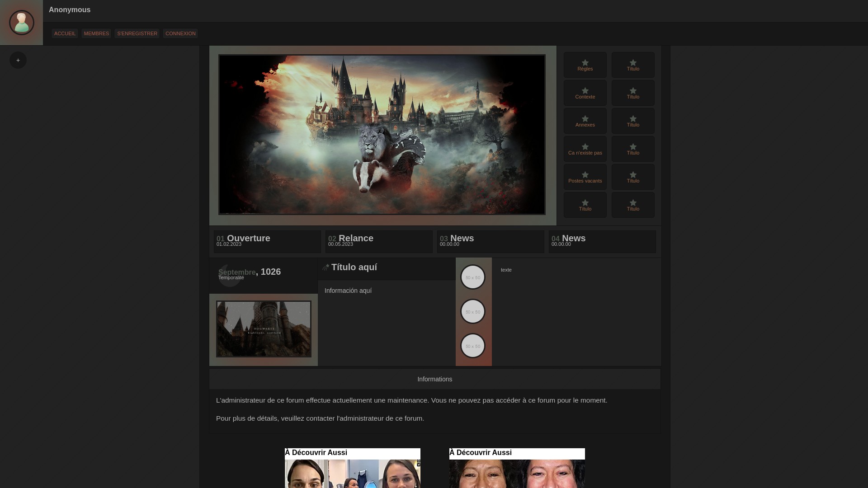
Task: Click the 'Pour plus de détails' sentence
Action: pos(320,418)
